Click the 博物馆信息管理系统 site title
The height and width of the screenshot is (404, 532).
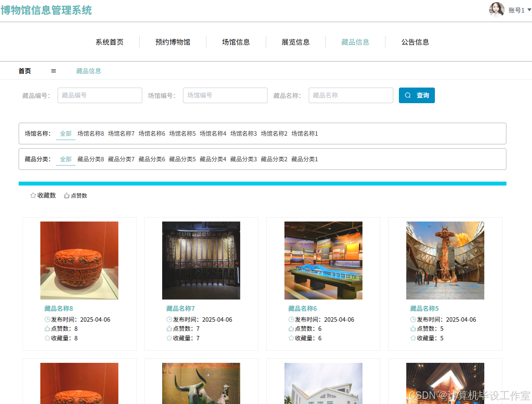[x=46, y=10]
